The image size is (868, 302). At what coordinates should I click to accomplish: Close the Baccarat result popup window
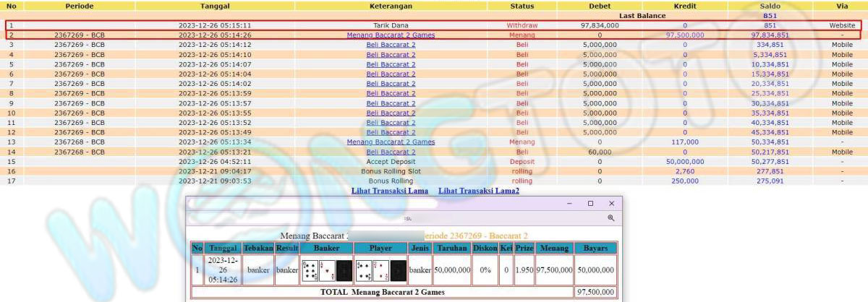(611, 204)
